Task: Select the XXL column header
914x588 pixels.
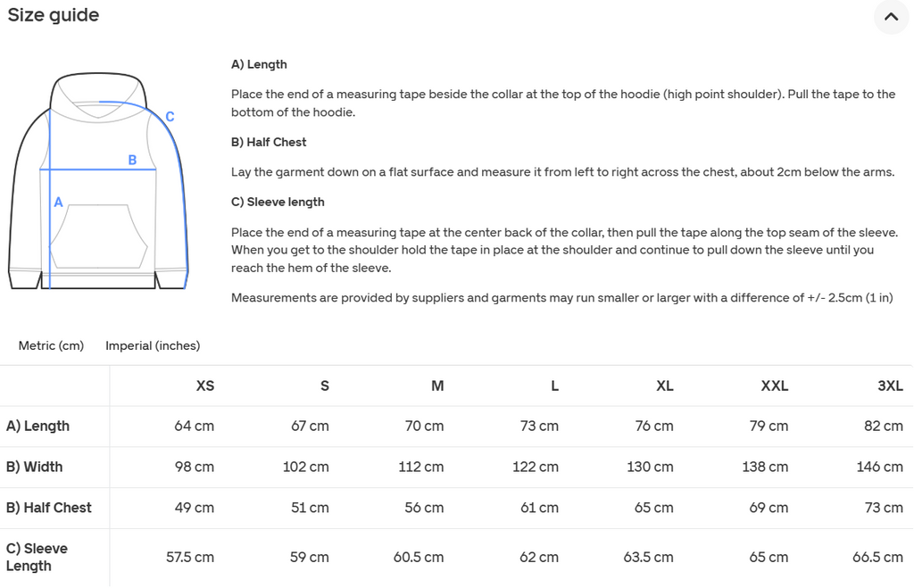Action: tap(775, 385)
